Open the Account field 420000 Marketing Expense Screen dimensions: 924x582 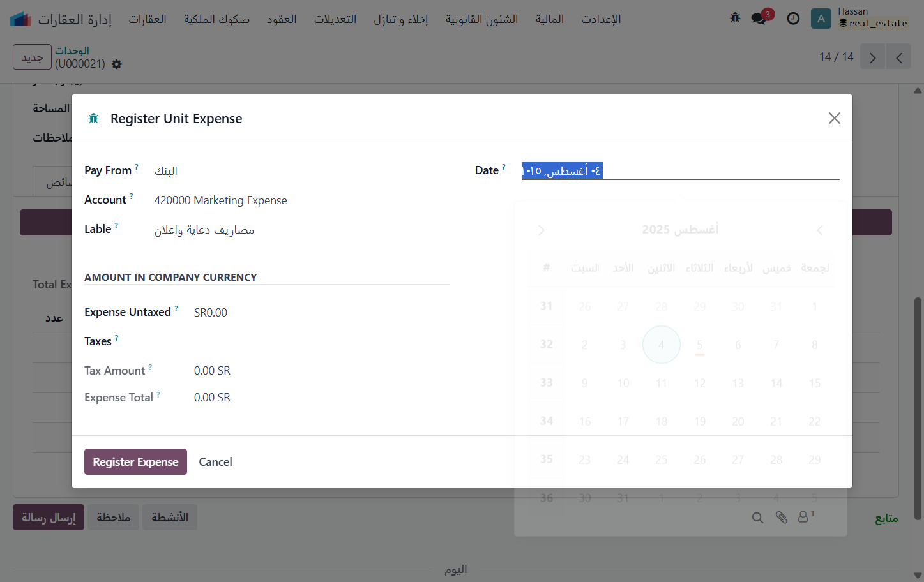click(302, 200)
